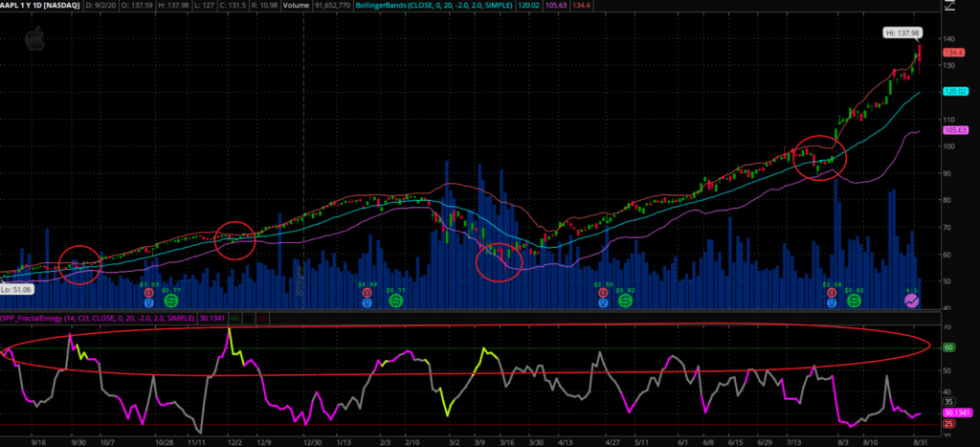The image size is (980, 447).
Task: Click the purple 4:1 stock split icon
Action: point(912,302)
